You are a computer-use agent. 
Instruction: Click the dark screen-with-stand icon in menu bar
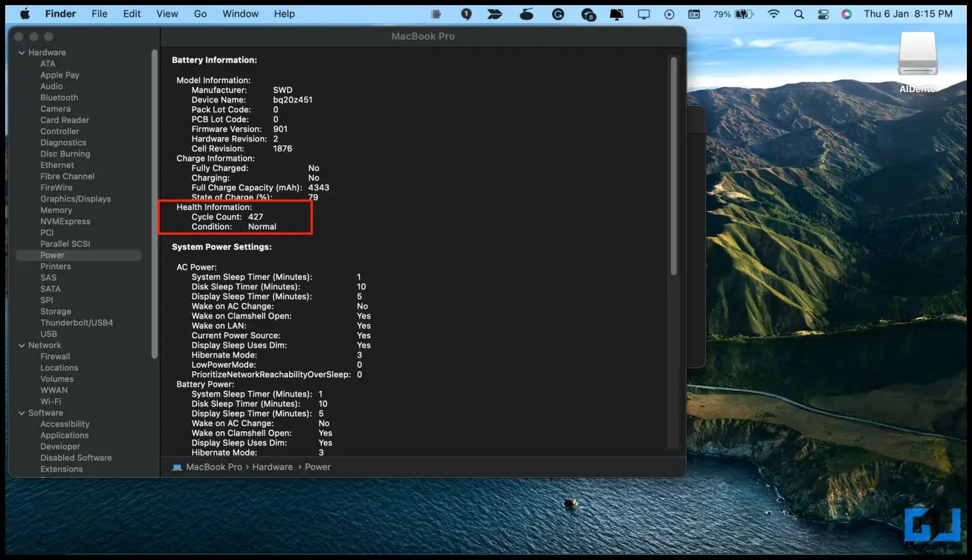[616, 13]
